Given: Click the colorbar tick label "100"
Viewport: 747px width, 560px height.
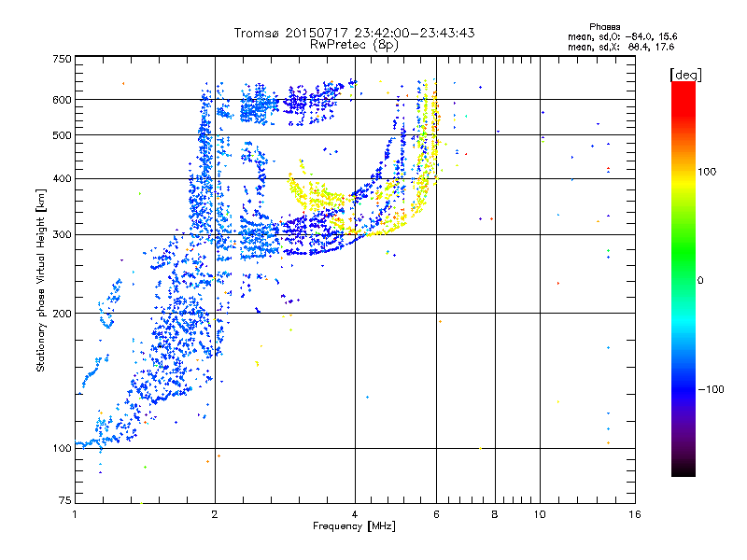Looking at the screenshot, I should point(707,172).
